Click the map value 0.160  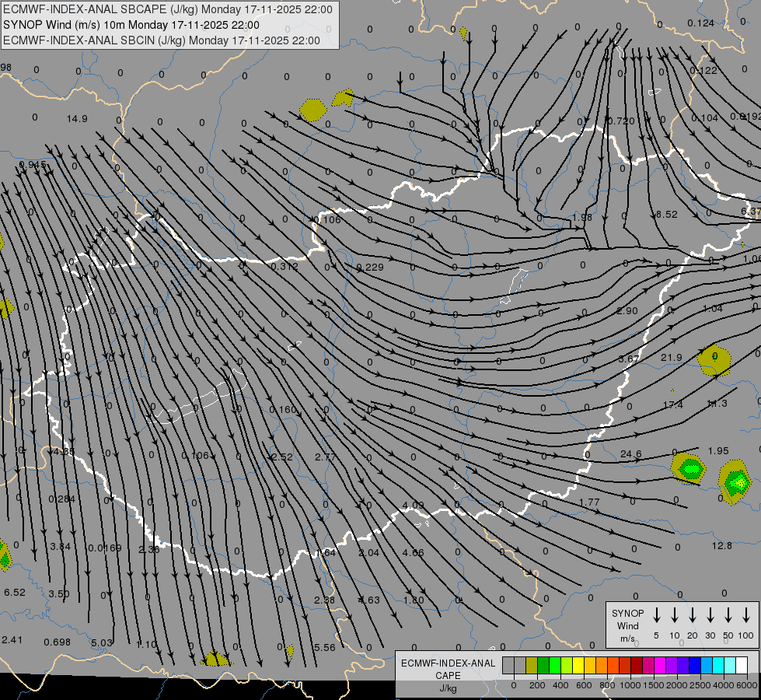coord(282,410)
